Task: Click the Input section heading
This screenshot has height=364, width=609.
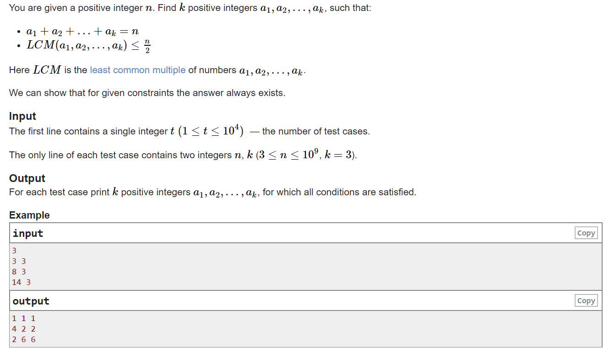Action: 22,116
